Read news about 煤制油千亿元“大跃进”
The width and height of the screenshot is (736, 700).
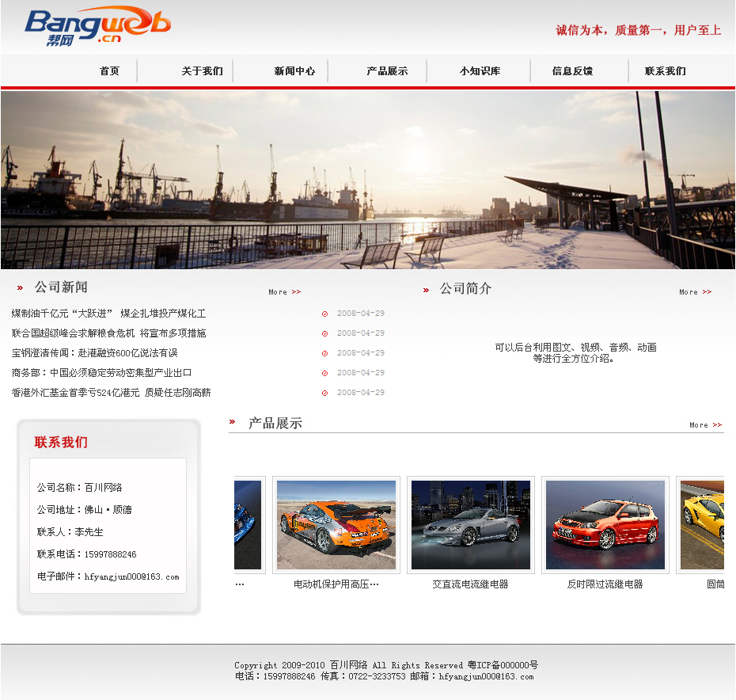108,314
